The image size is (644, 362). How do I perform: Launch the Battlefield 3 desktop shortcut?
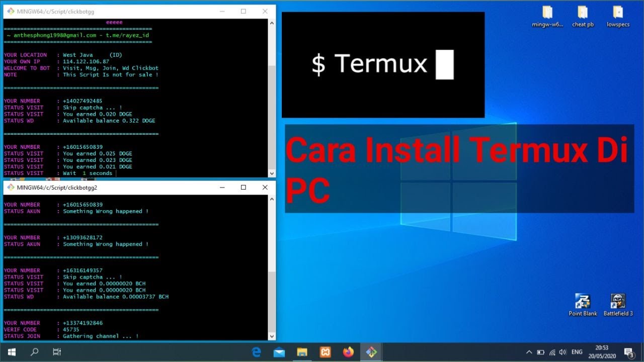[x=618, y=305]
